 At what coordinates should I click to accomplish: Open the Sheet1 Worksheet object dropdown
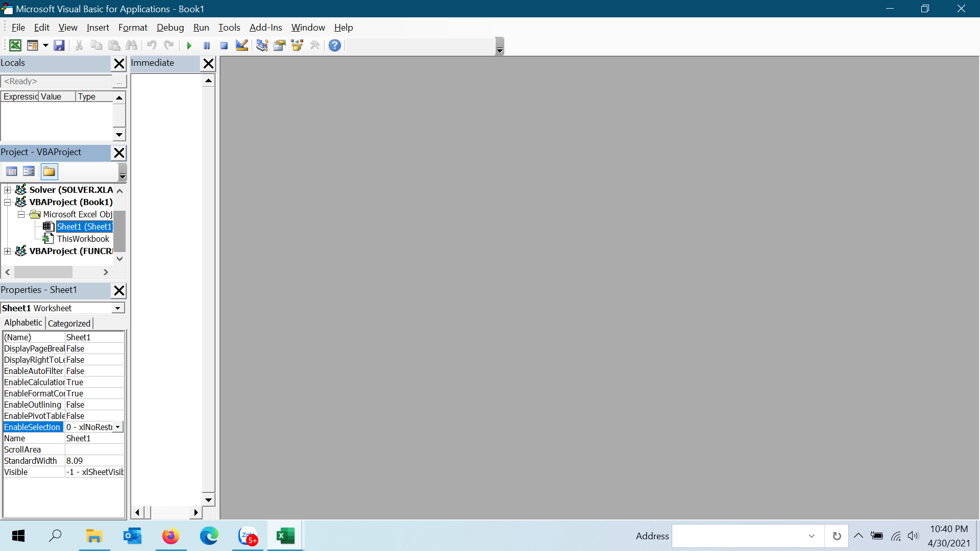click(x=118, y=308)
